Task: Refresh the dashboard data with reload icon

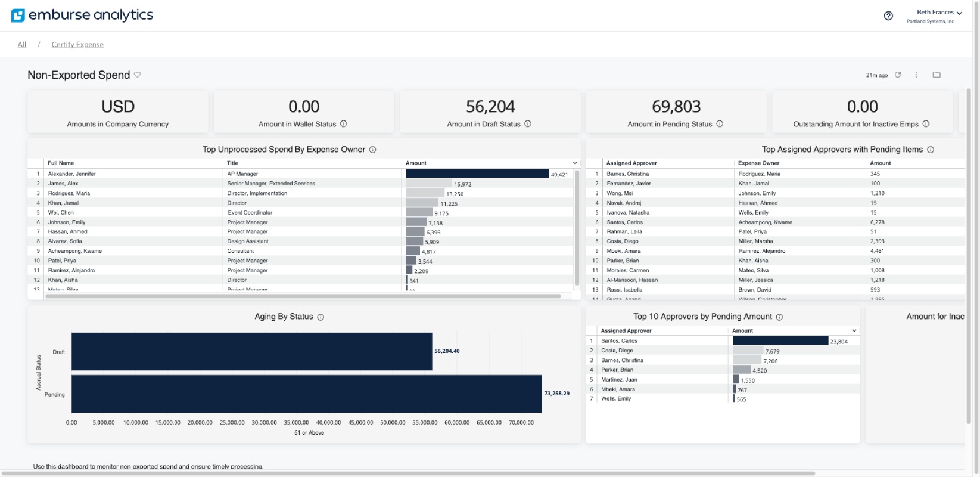Action: (898, 75)
